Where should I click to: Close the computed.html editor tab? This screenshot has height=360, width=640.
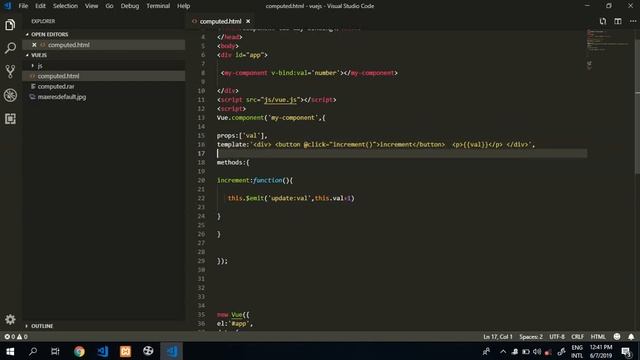248,21
